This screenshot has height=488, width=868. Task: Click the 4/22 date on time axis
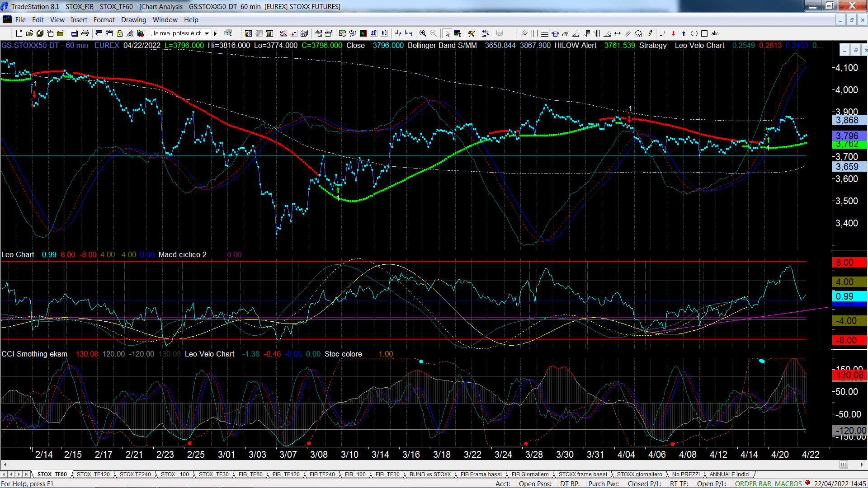click(811, 454)
